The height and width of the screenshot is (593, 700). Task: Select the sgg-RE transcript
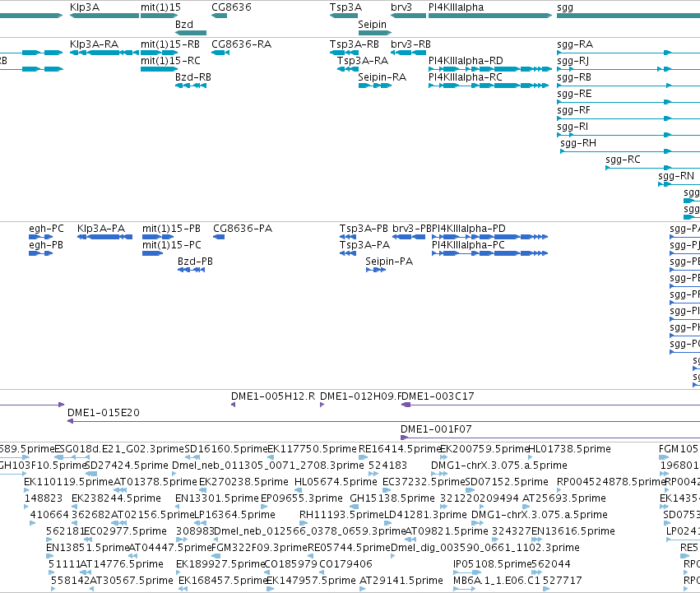(628, 102)
